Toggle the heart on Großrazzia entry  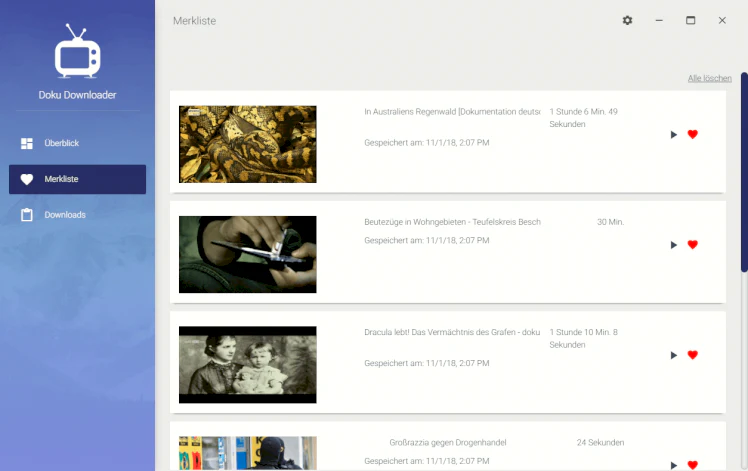click(x=693, y=465)
